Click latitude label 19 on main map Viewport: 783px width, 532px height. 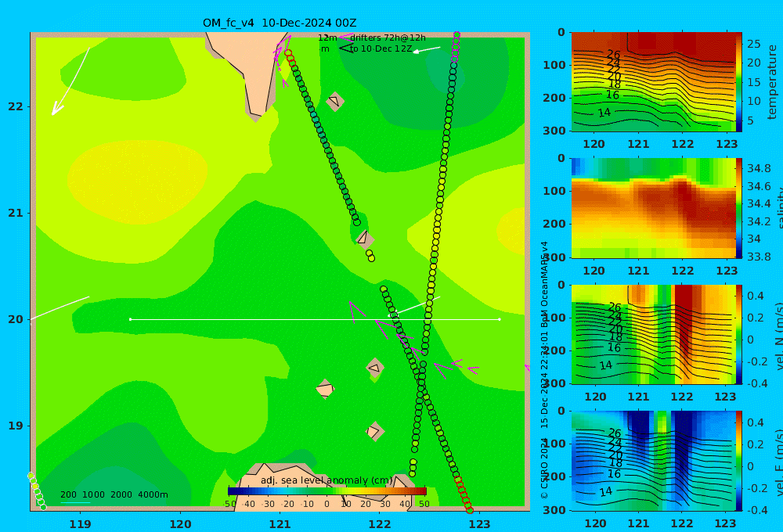point(16,426)
